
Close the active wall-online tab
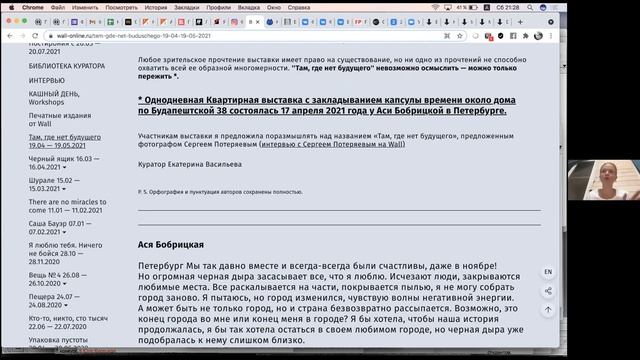(258, 22)
